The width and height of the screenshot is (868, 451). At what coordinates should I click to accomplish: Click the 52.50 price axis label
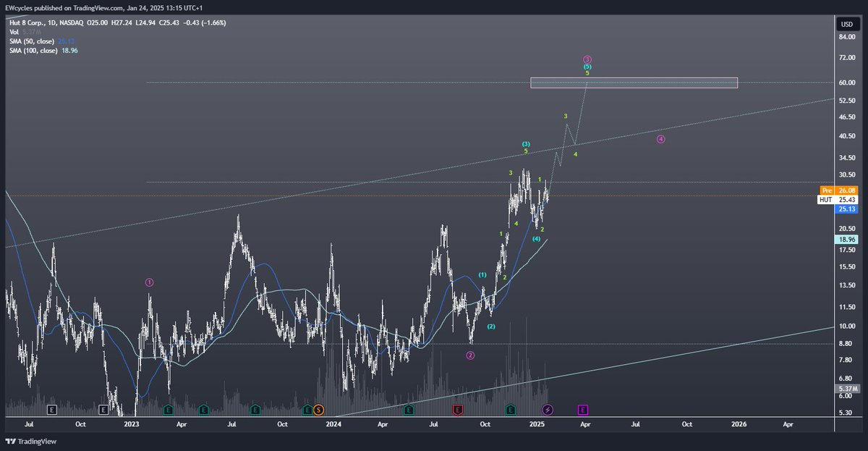[846, 100]
